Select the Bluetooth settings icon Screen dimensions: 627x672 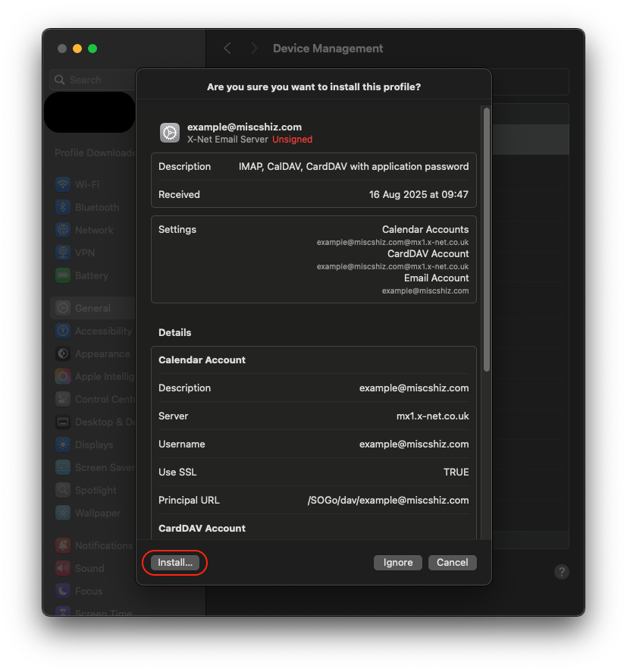click(62, 207)
